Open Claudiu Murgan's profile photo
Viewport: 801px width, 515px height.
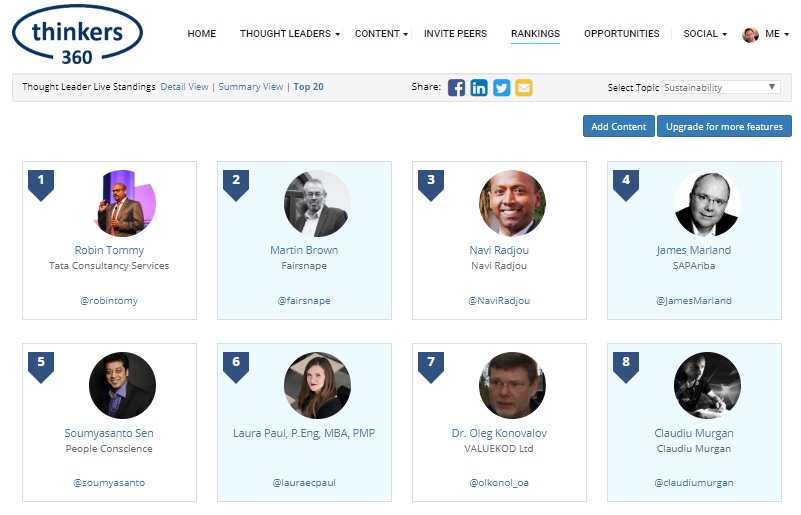(707, 385)
